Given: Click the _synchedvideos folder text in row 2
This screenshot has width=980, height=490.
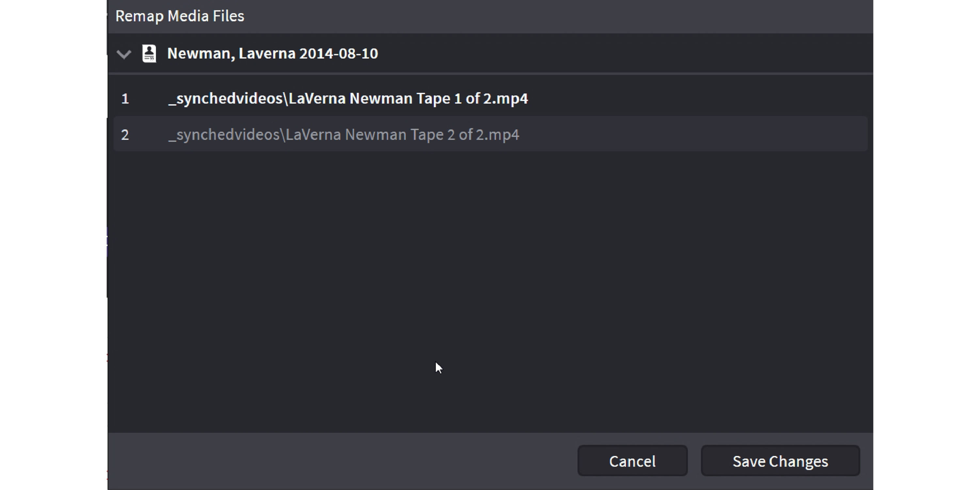Looking at the screenshot, I should 224,135.
